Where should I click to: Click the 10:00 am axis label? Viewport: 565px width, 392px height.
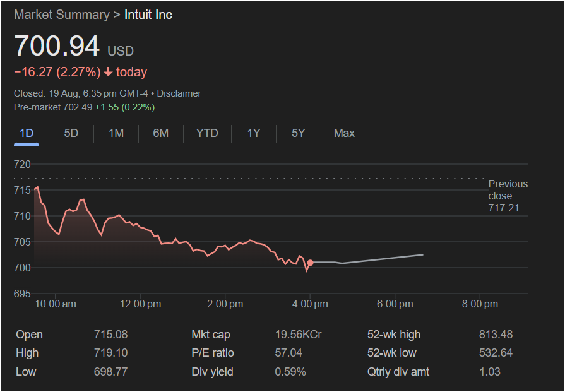point(55,304)
